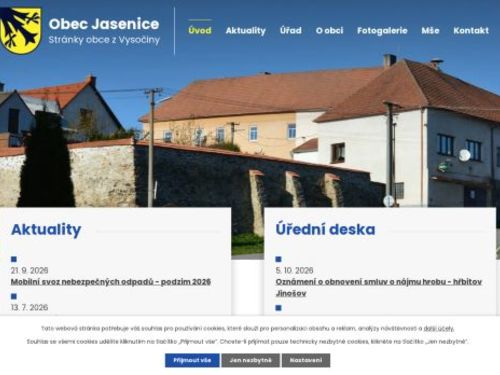Open cookie Nastavení button
This screenshot has width=500, height=375.
coord(306,360)
